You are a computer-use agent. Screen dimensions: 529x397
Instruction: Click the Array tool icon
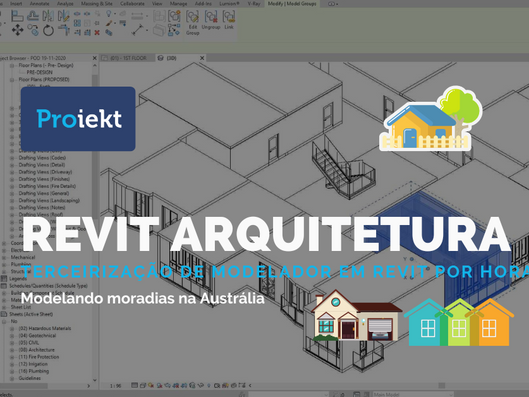[x=77, y=23]
